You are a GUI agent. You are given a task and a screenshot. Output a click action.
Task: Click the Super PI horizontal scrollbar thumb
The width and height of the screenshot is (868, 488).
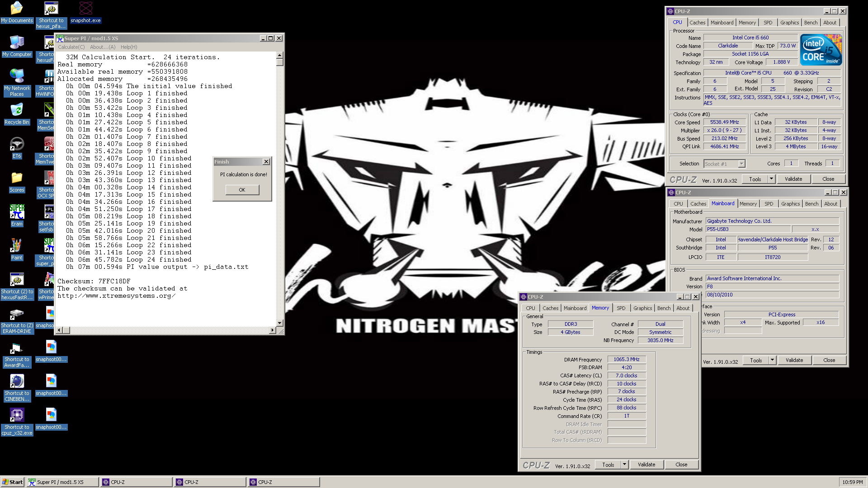(x=66, y=330)
